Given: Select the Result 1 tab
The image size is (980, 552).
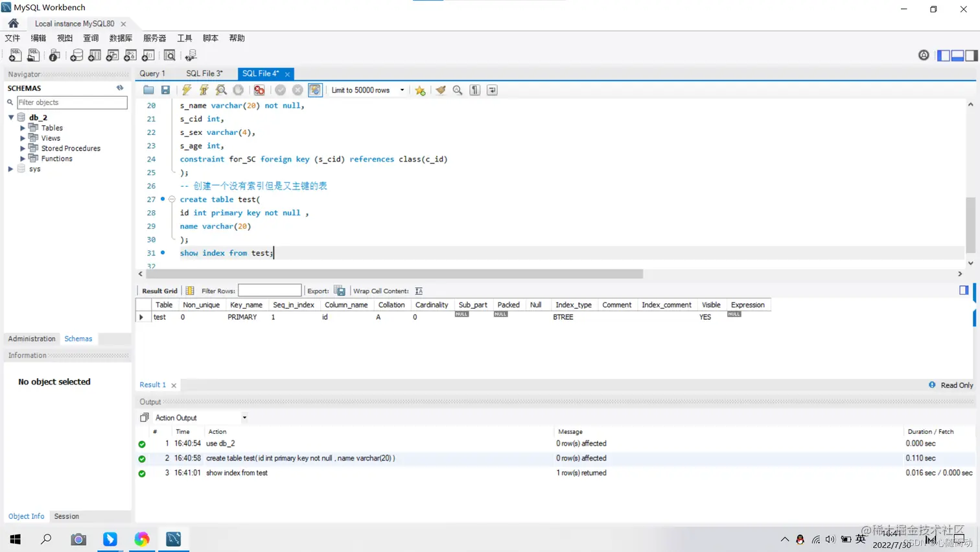Looking at the screenshot, I should (x=153, y=385).
